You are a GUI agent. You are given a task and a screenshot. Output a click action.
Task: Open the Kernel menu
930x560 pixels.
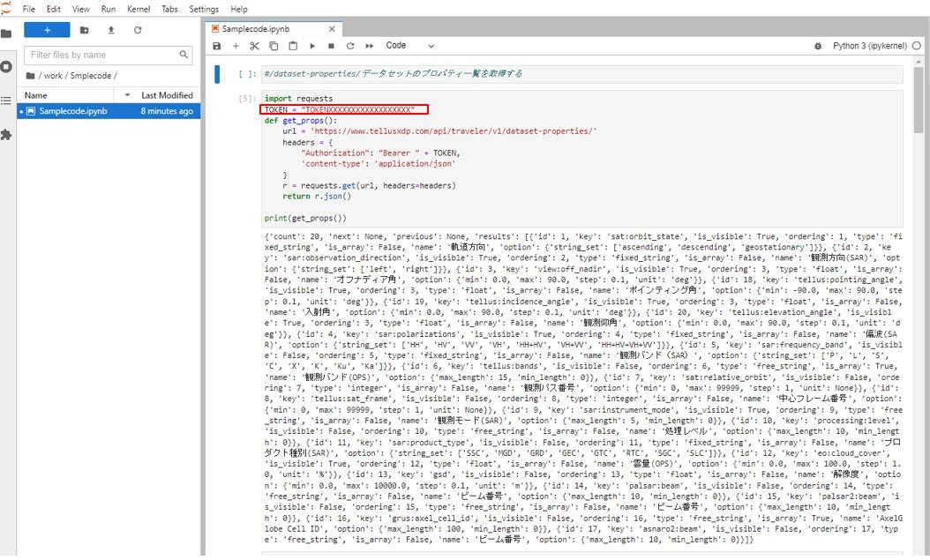pos(139,9)
